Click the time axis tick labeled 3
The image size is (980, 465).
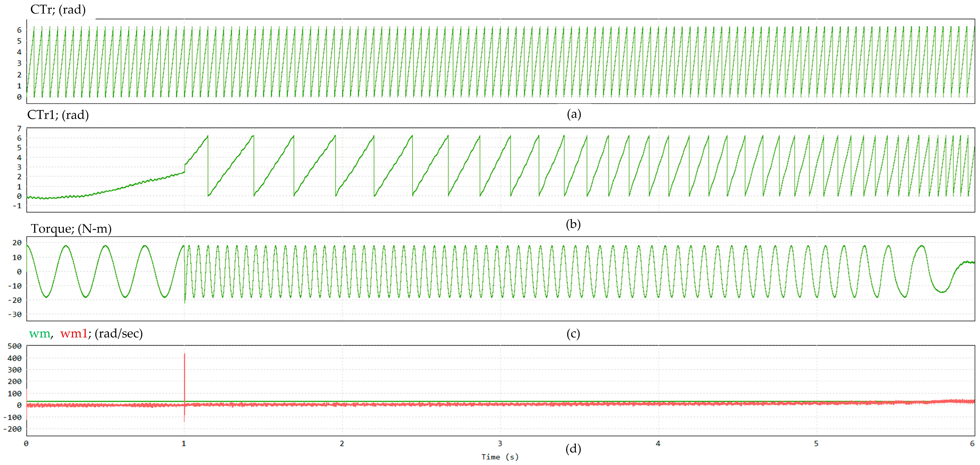[500, 443]
